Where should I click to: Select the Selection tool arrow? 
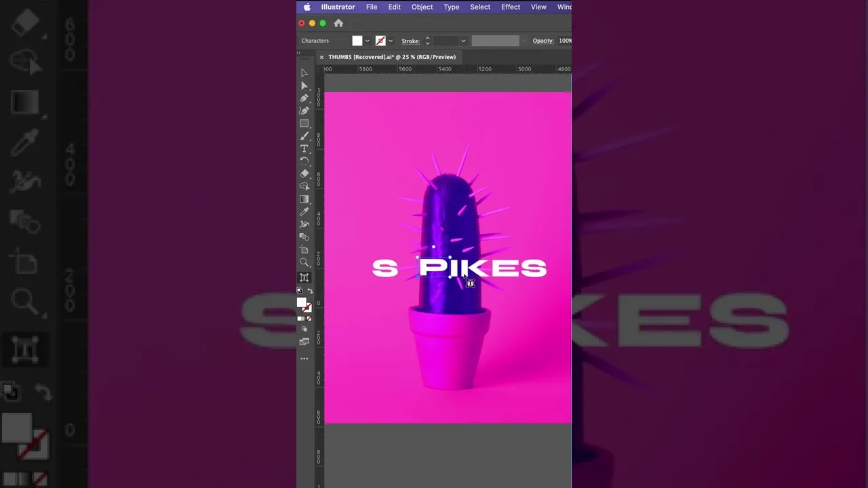(x=304, y=73)
